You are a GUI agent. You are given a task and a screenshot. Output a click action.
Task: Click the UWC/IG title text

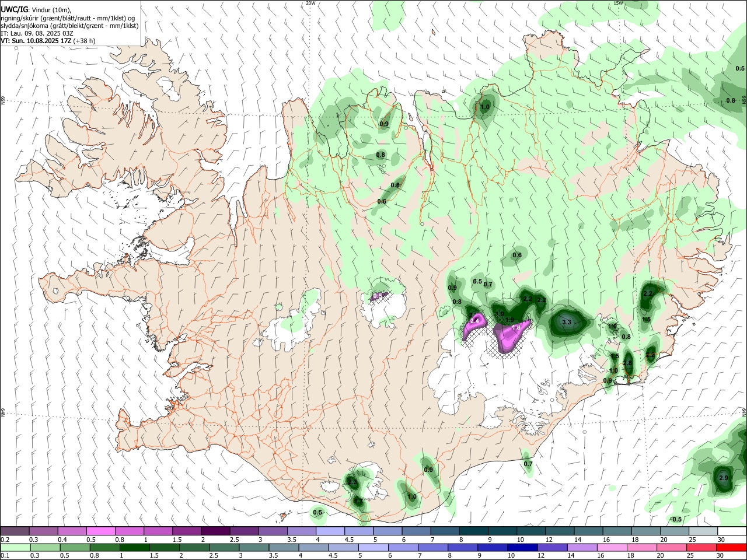14,10
